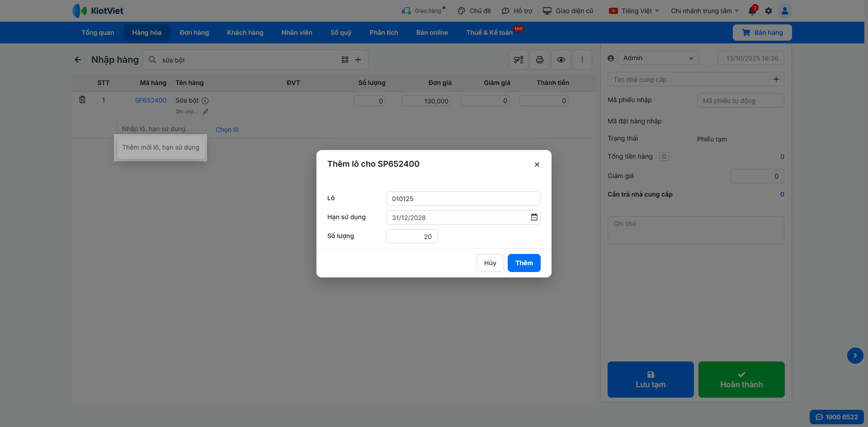868x427 pixels.
Task: Click the Lô batch number field
Action: click(x=463, y=198)
